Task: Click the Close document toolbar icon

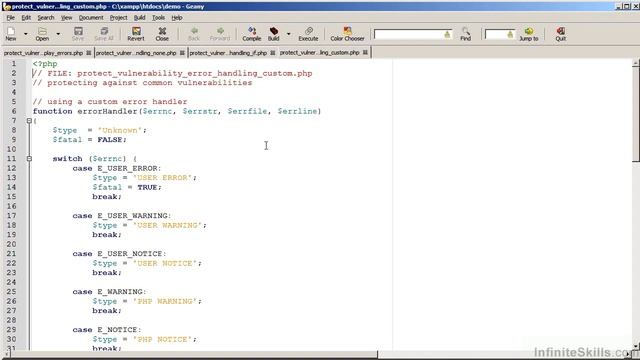Action: click(162, 33)
